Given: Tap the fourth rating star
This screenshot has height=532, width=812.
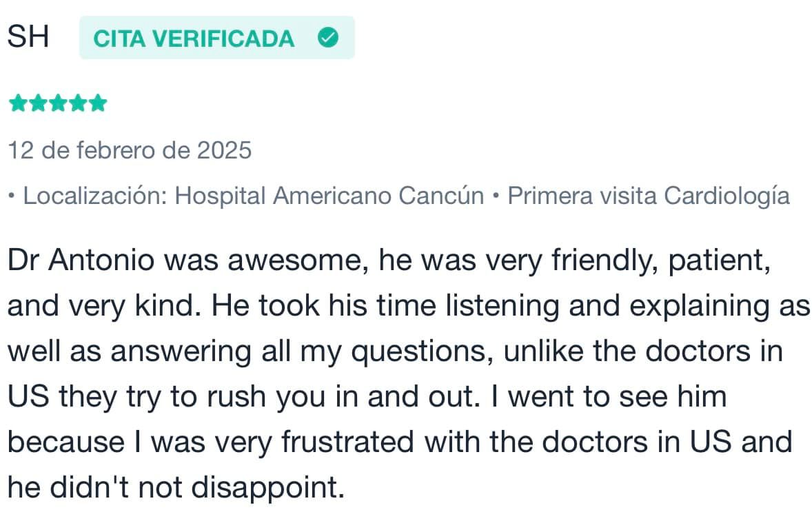Looking at the screenshot, I should pyautogui.click(x=78, y=103).
